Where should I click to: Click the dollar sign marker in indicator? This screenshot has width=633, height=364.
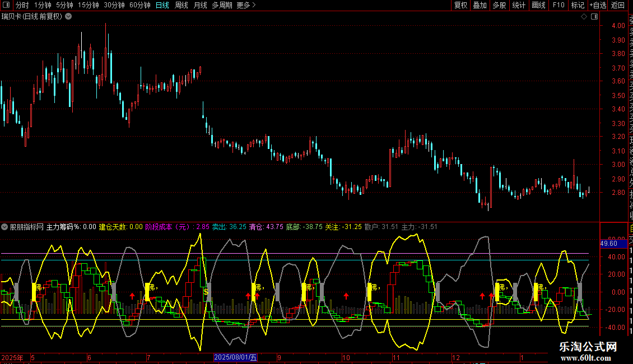click(x=206, y=291)
